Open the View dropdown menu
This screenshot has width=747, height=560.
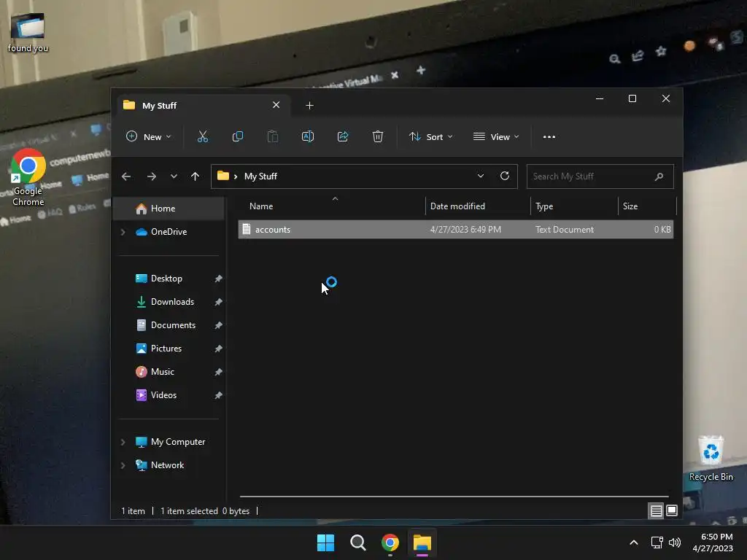click(x=496, y=136)
